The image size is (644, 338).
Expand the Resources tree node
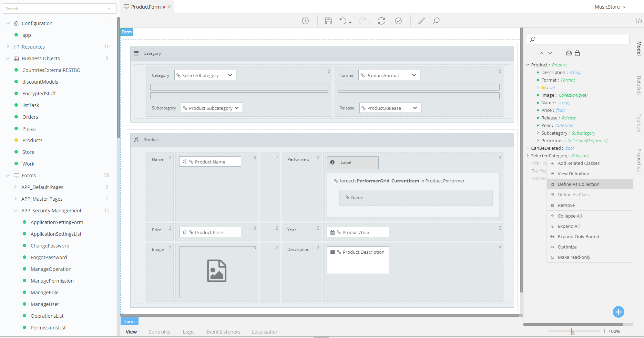point(8,47)
